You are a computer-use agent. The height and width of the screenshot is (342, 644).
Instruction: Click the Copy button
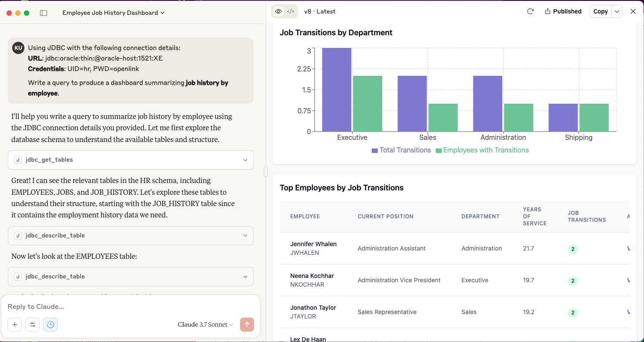600,11
